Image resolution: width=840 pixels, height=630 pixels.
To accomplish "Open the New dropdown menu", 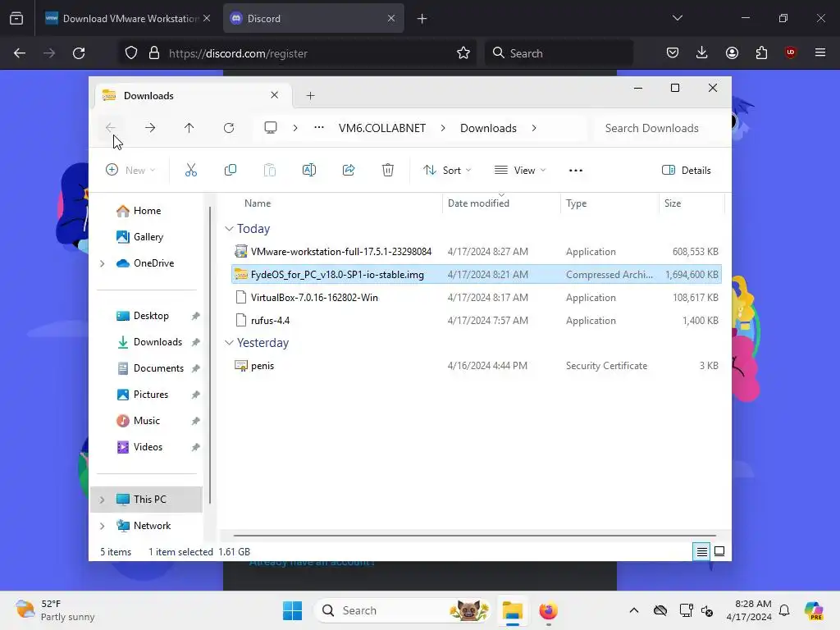I will tap(130, 171).
